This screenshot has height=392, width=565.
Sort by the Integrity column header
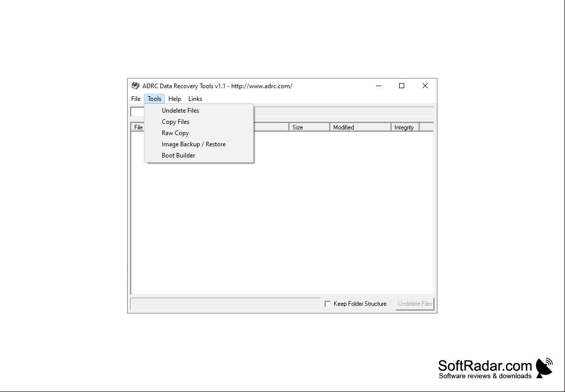point(405,127)
